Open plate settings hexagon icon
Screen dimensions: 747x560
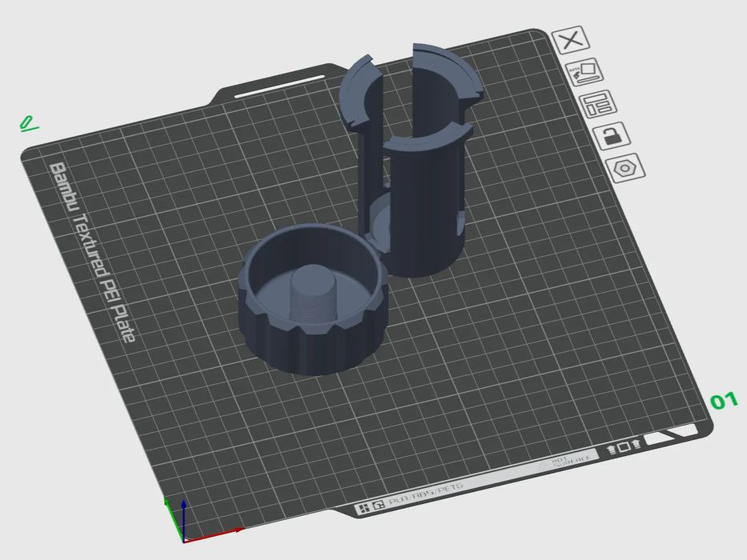coord(625,167)
